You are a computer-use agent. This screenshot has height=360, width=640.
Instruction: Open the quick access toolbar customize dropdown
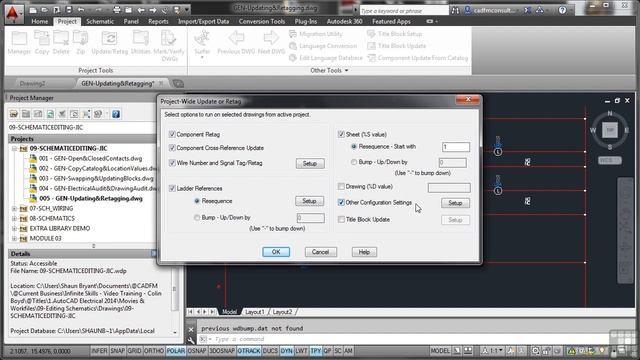click(187, 10)
